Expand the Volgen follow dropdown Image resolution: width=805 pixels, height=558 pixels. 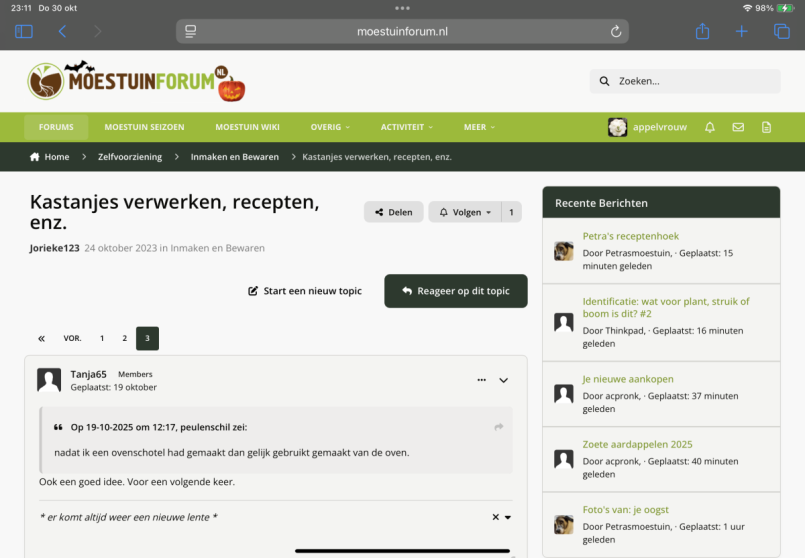point(465,212)
